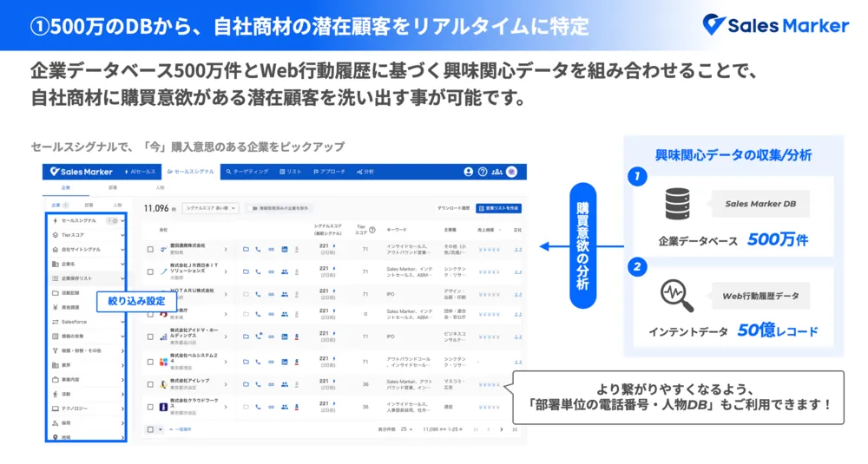Click the LinkedIn icon in the 豊田通商 row

coord(284,250)
